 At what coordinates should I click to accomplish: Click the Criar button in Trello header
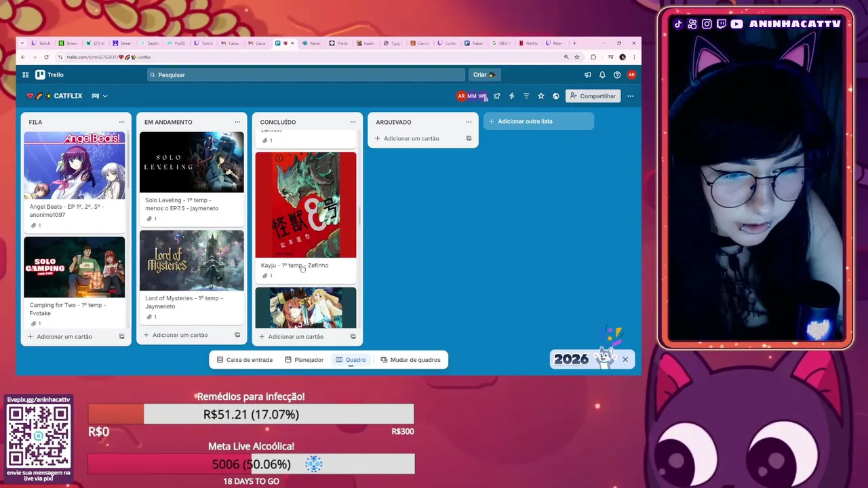click(x=484, y=75)
